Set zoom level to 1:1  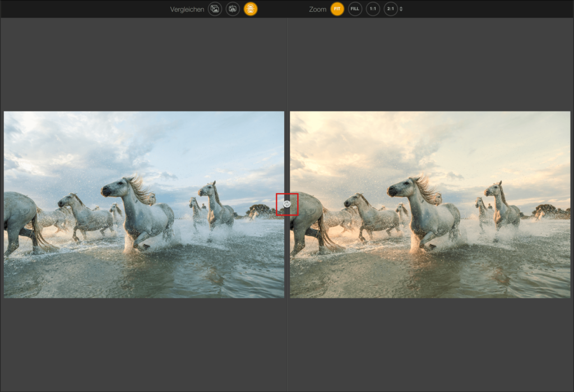(373, 9)
